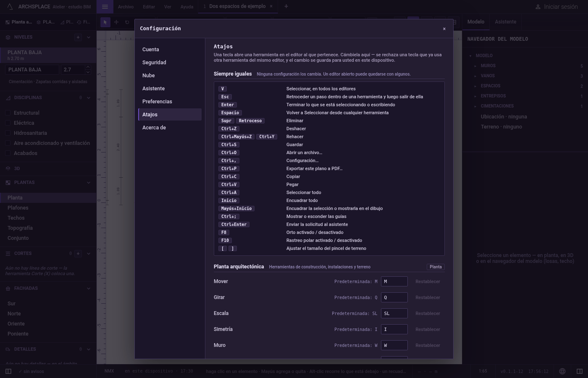Click the PLANTA BAJA level name field
The width and height of the screenshot is (588, 378).
click(x=32, y=70)
